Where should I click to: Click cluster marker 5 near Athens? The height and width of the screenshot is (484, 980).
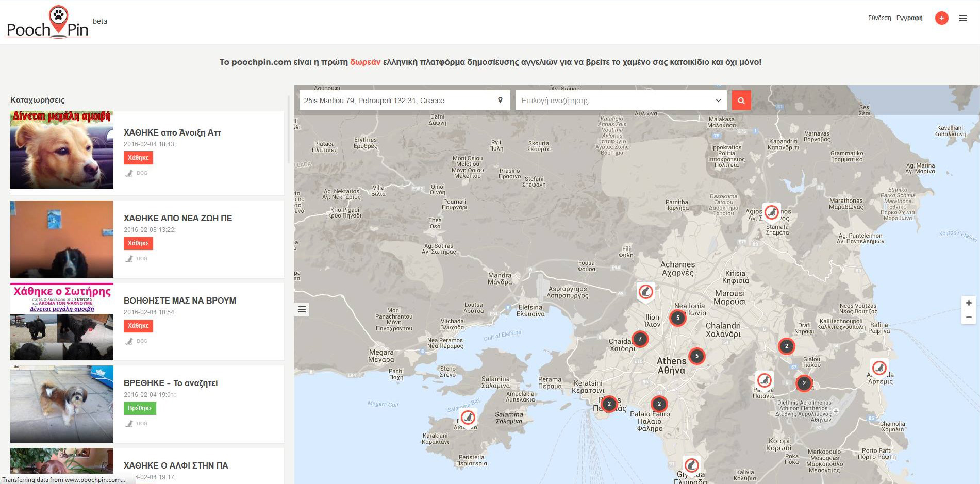pyautogui.click(x=697, y=356)
